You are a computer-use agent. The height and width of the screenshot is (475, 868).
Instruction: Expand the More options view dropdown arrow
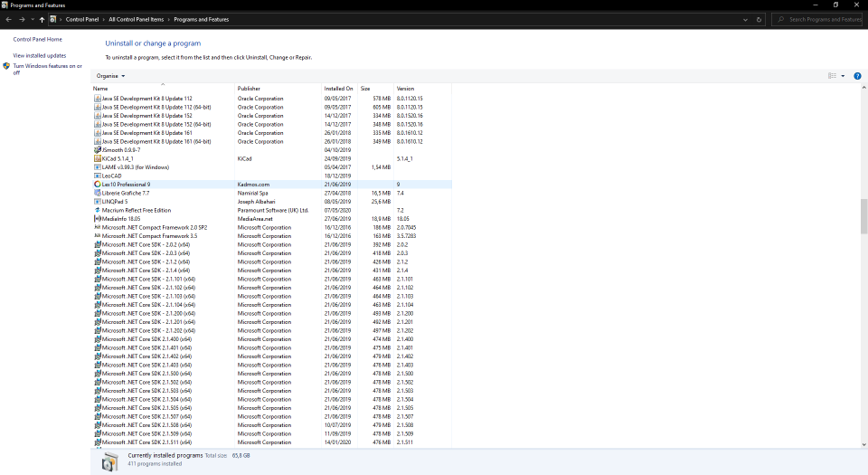click(843, 76)
